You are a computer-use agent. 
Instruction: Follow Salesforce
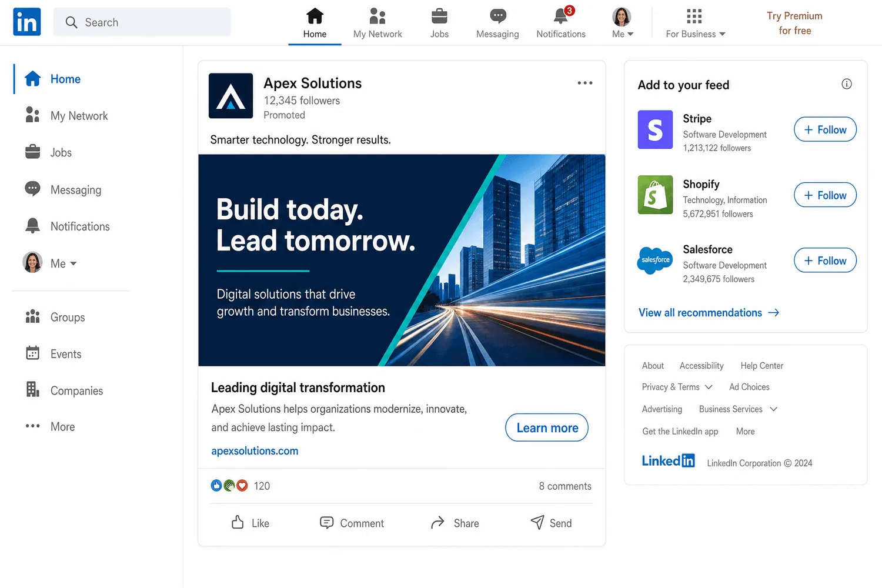tap(825, 260)
